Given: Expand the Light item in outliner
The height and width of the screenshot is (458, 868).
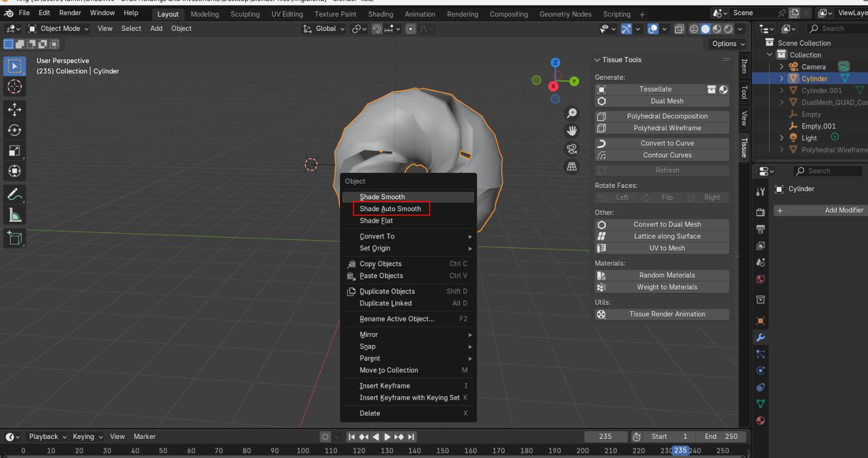Looking at the screenshot, I should [x=782, y=138].
